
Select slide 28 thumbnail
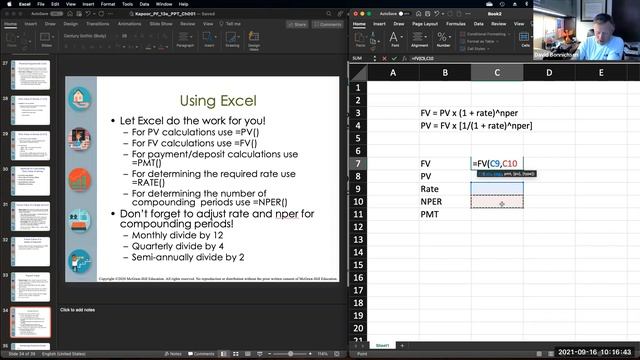pos(31,110)
